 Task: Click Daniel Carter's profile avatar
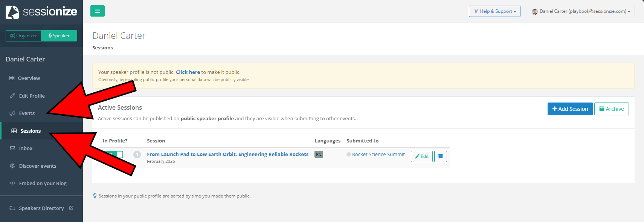coord(534,12)
